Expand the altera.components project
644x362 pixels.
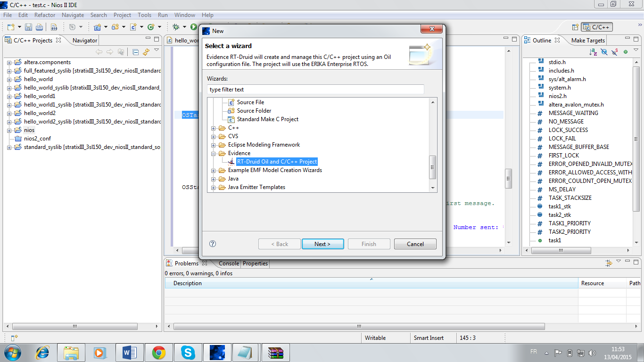9,62
